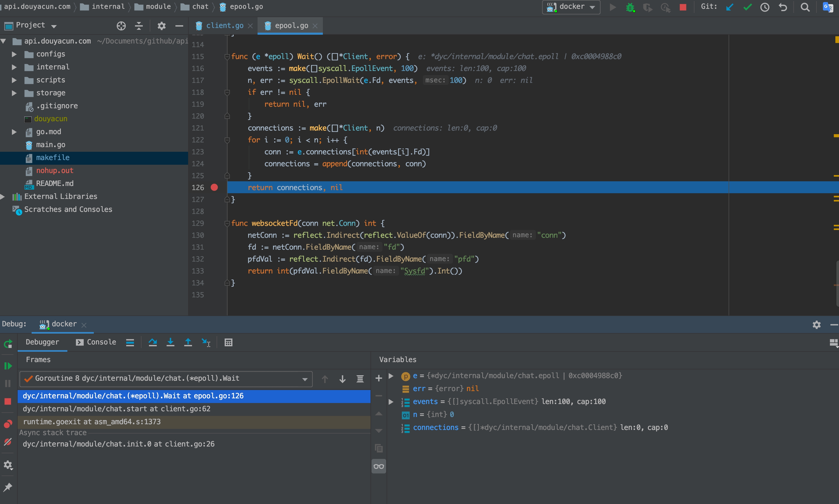The height and width of the screenshot is (504, 839).
Task: Expand the connections variable
Action: [391, 427]
